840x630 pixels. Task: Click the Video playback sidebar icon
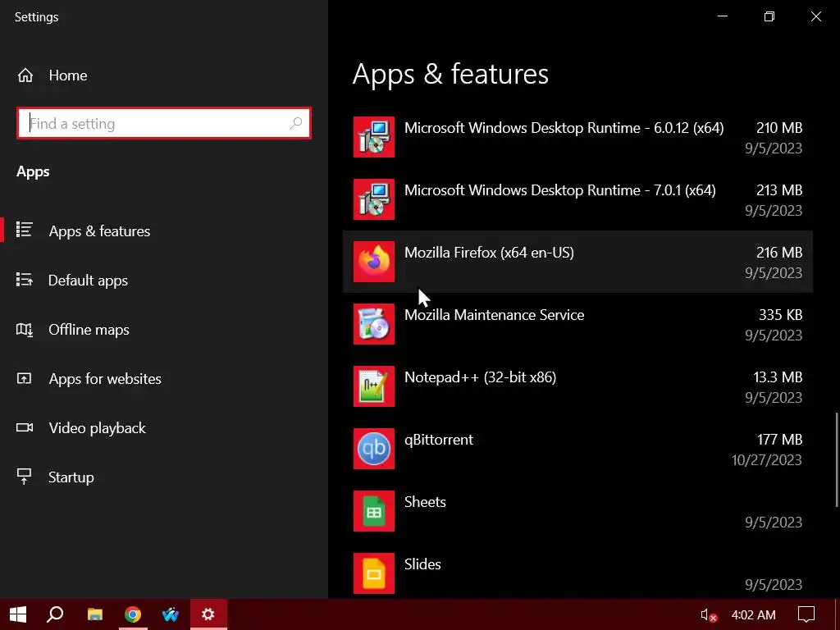pyautogui.click(x=24, y=427)
